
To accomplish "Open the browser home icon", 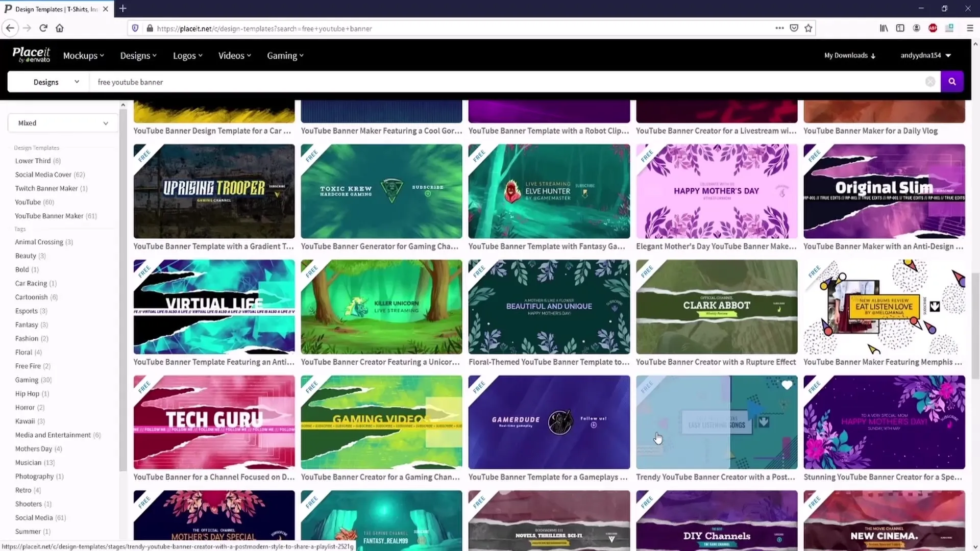I will [x=60, y=28].
